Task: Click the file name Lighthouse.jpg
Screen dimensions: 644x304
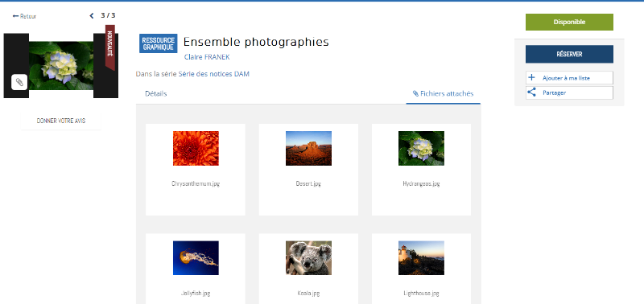Action: [421, 294]
